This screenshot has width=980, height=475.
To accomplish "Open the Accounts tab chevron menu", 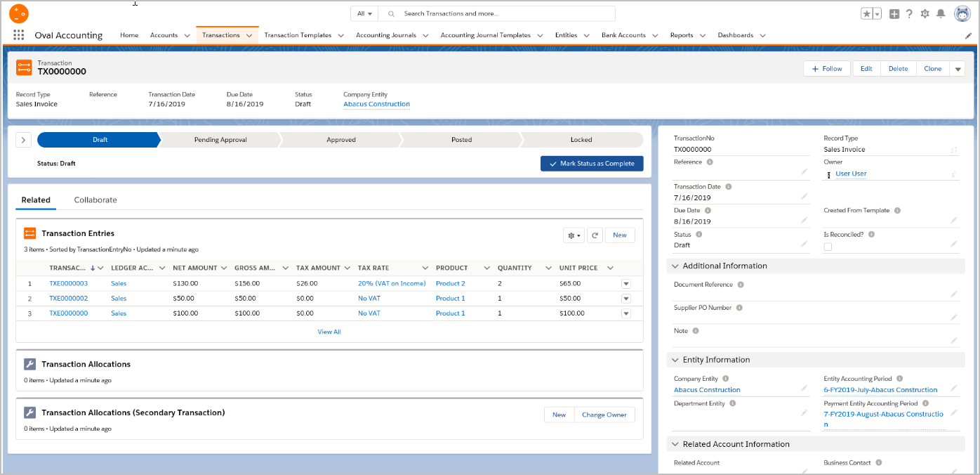I will click(x=187, y=35).
